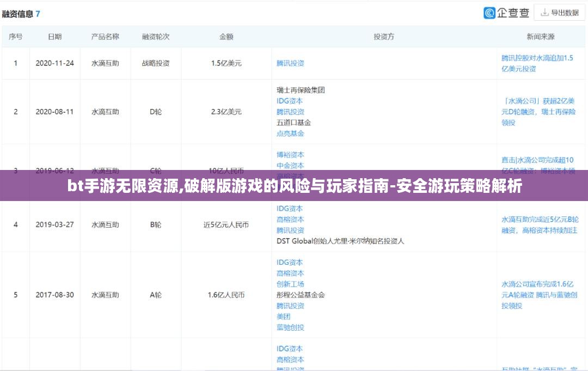Select the A轮 round cell

[x=156, y=295]
